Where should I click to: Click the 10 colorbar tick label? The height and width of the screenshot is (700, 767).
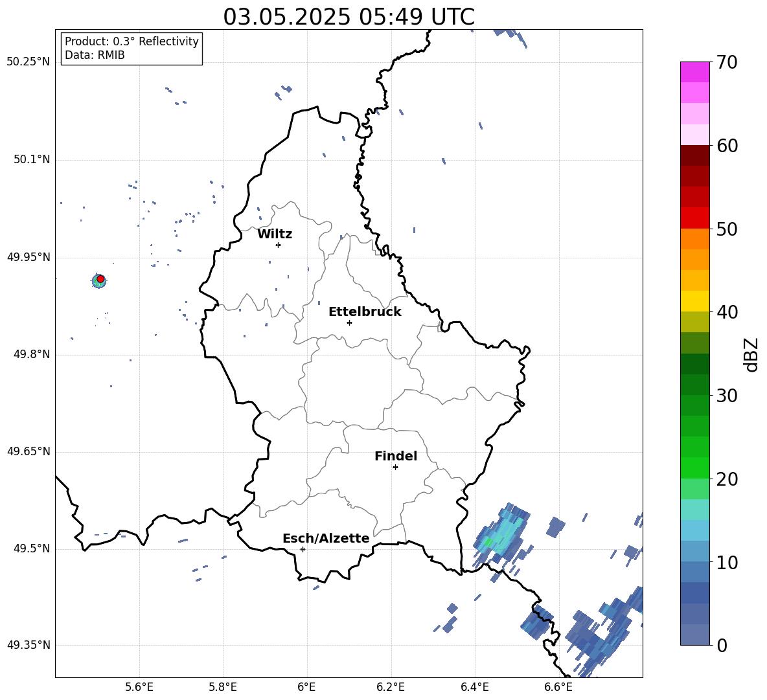coord(727,562)
